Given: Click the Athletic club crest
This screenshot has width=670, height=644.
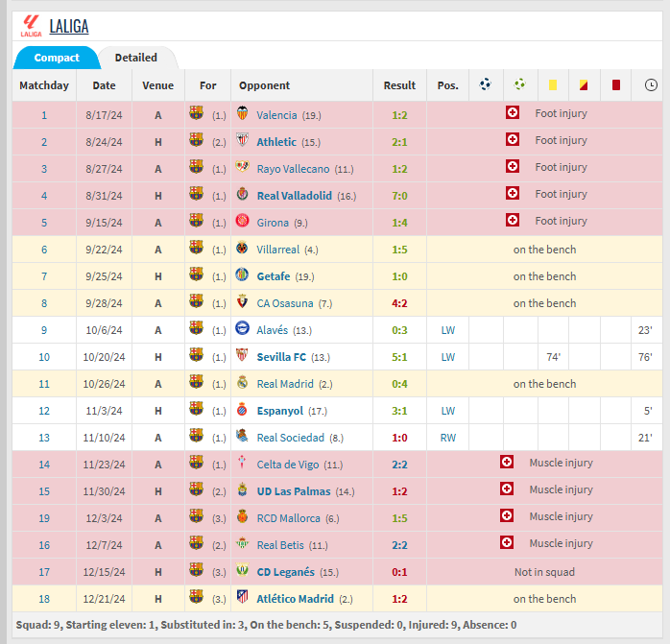Looking at the screenshot, I should 242,140.
